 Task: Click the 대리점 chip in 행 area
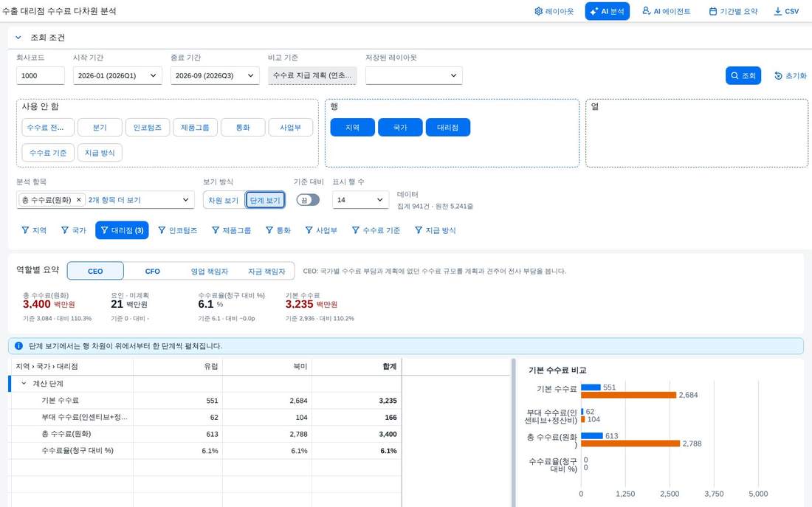pyautogui.click(x=448, y=128)
